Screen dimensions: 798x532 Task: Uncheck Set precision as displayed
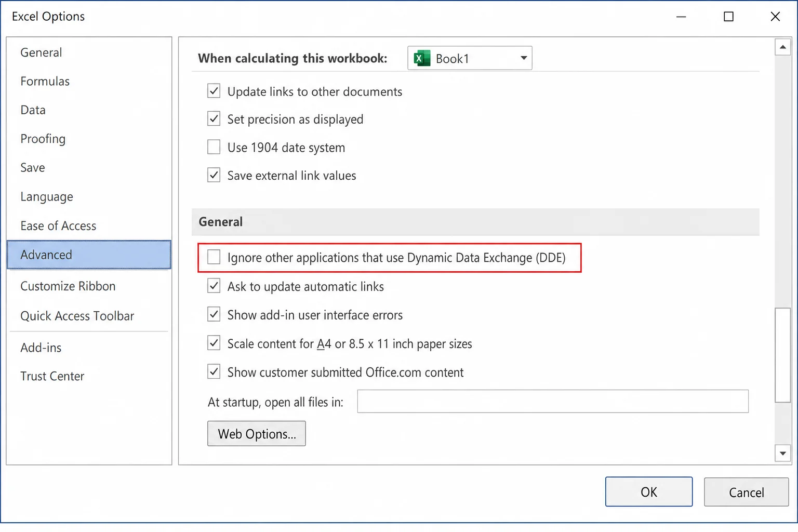214,118
